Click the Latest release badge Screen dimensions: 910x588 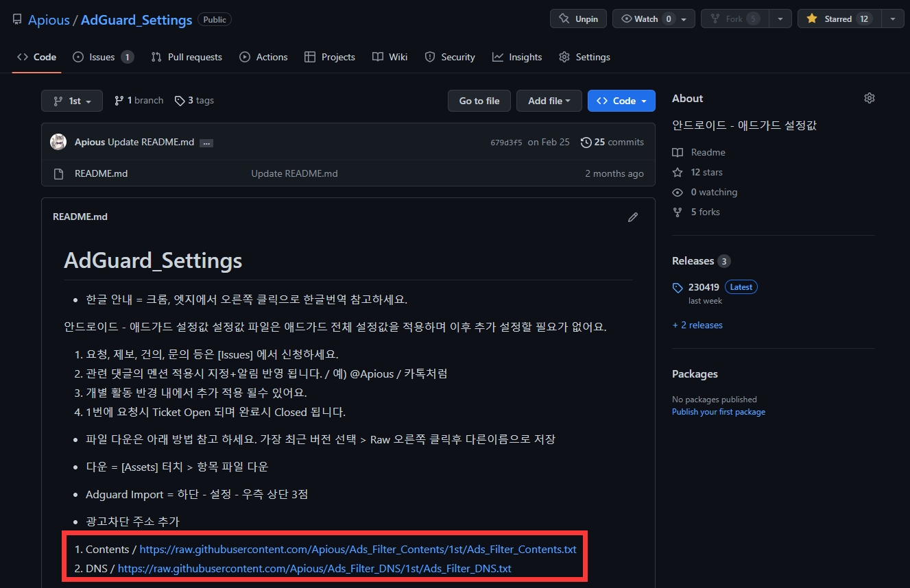click(741, 287)
